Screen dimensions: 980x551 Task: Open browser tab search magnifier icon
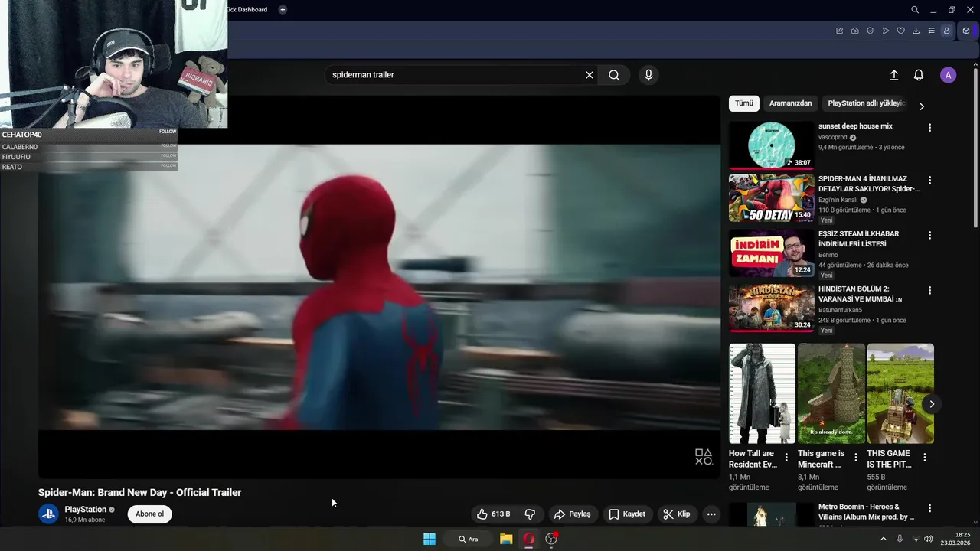[x=915, y=10]
